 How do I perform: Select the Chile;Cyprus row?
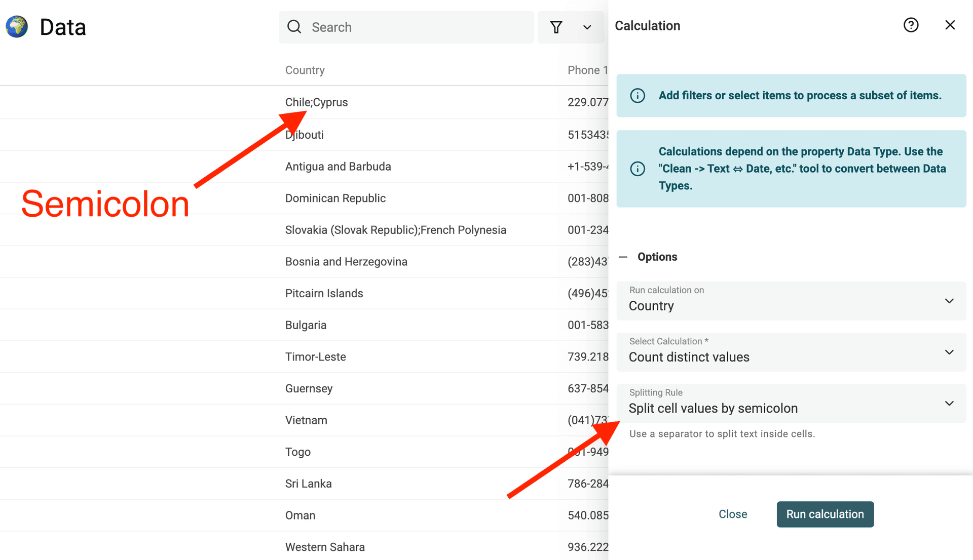316,102
